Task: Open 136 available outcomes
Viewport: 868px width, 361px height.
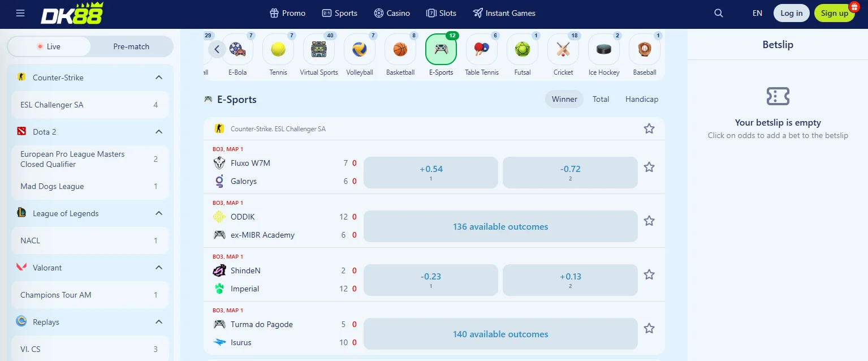Action: pos(500,226)
